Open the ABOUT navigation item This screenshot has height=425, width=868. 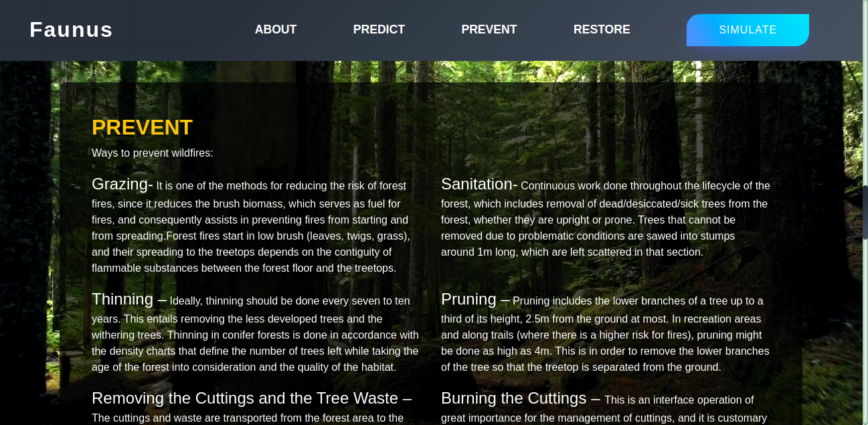[276, 29]
